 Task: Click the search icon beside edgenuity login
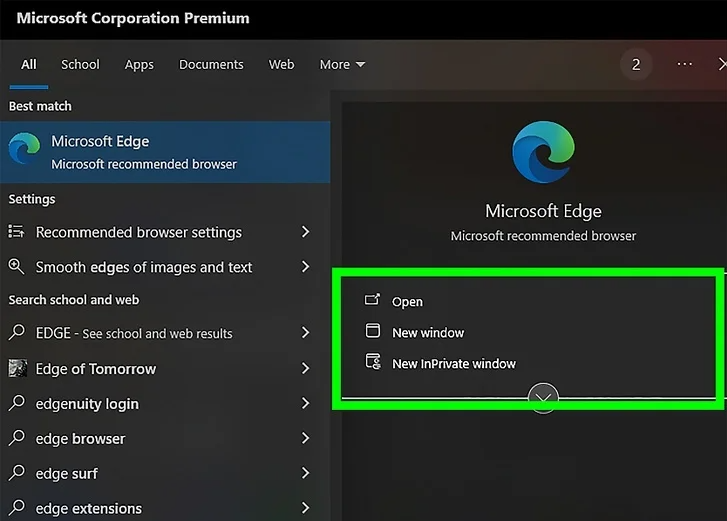click(17, 404)
